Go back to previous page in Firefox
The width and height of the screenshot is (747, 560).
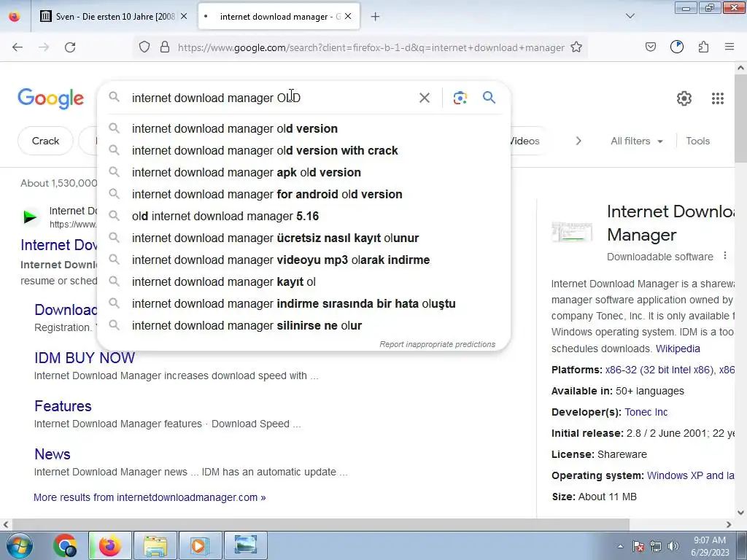[18, 47]
